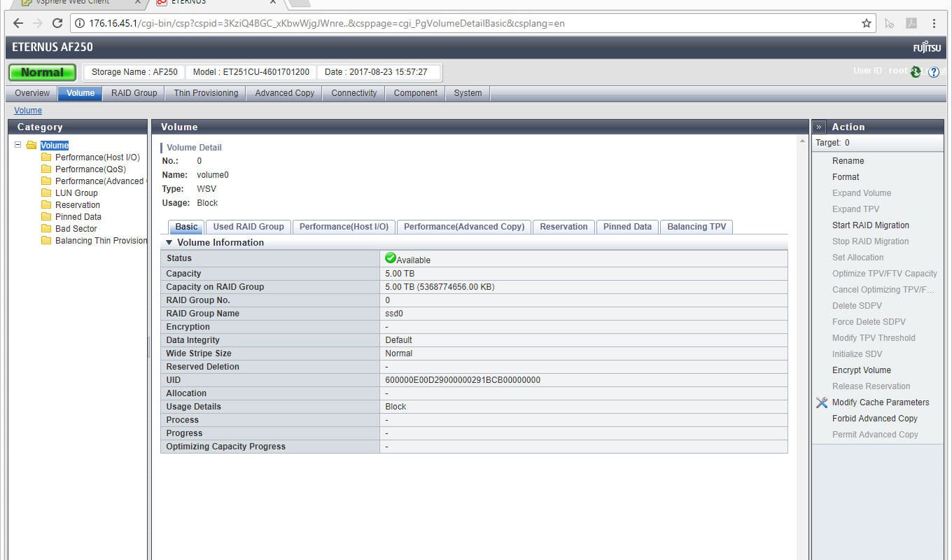Click Rename in the Action panel
The height and width of the screenshot is (560, 952).
pyautogui.click(x=848, y=161)
